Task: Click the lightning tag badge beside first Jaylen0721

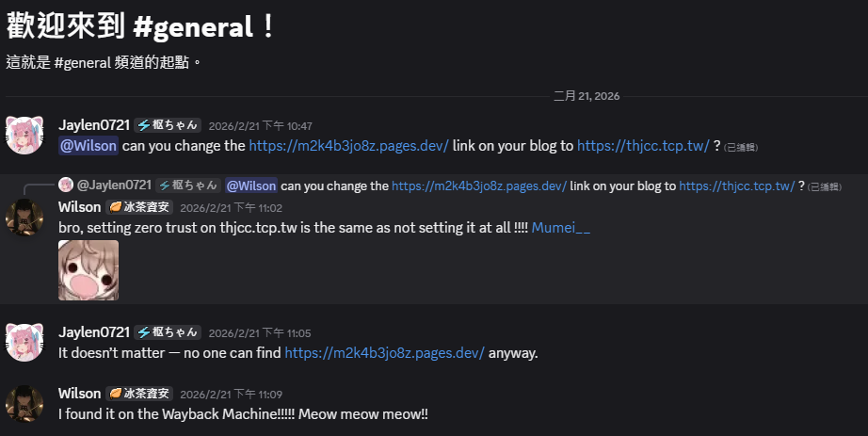Action: (168, 125)
